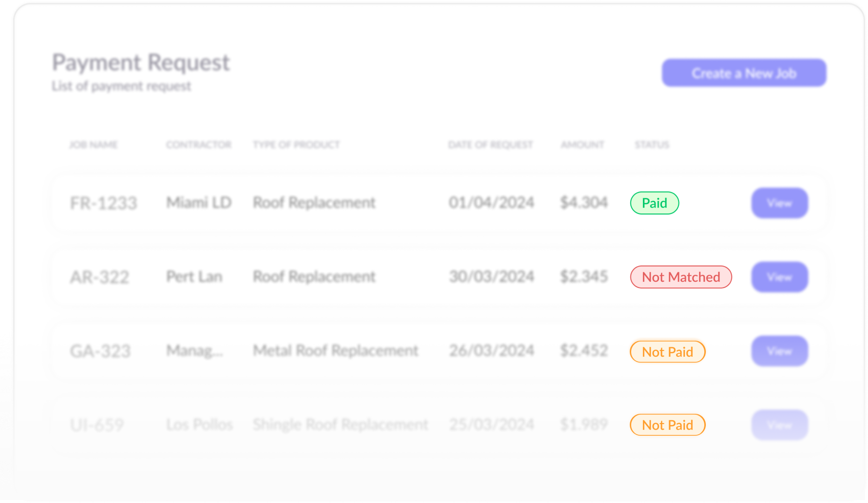Click the green Paid status badge
The height and width of the screenshot is (503, 868).
pos(654,203)
